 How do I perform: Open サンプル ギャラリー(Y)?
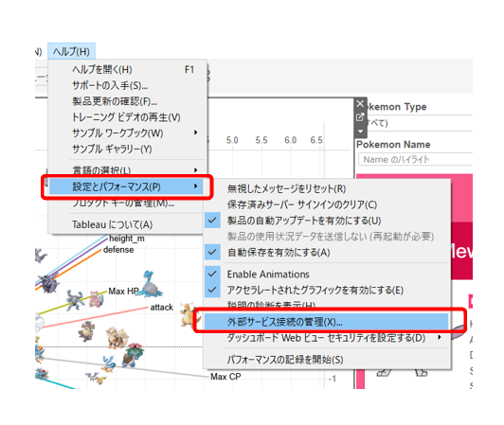point(127,149)
